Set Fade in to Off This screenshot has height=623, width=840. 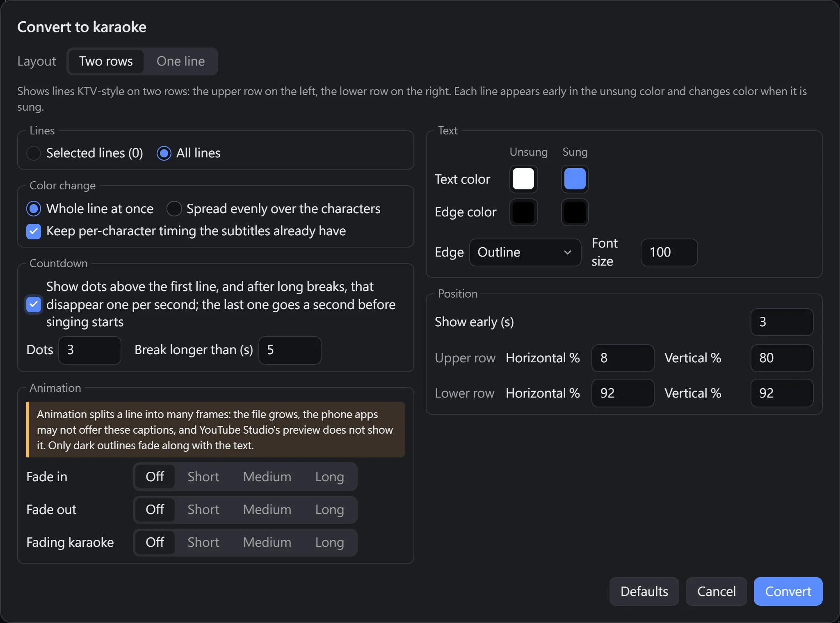coord(155,477)
